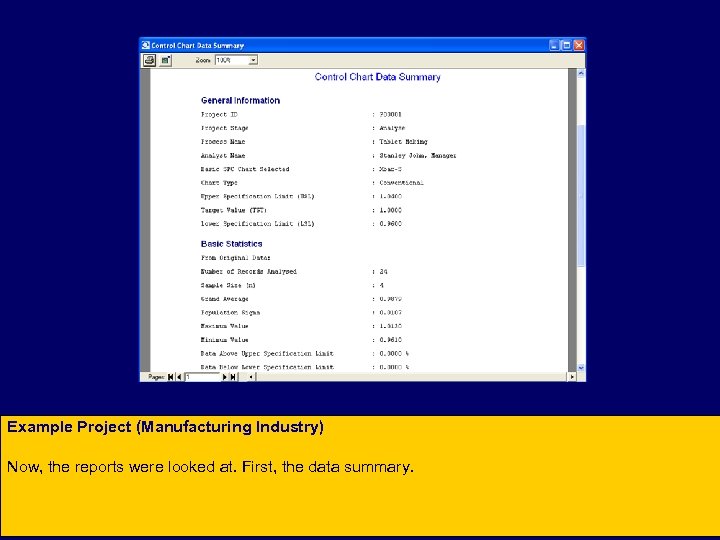Click the Process Name label
This screenshot has width=720, height=540.
coord(223,142)
